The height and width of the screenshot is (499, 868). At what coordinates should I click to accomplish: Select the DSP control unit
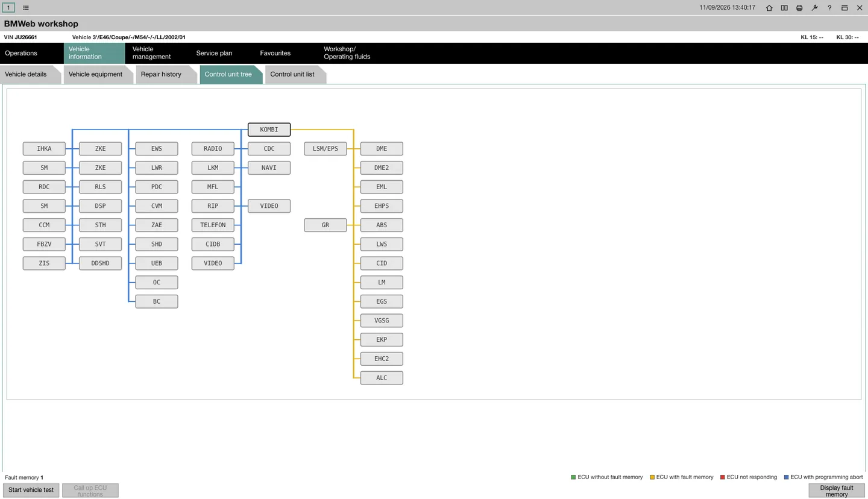click(100, 206)
